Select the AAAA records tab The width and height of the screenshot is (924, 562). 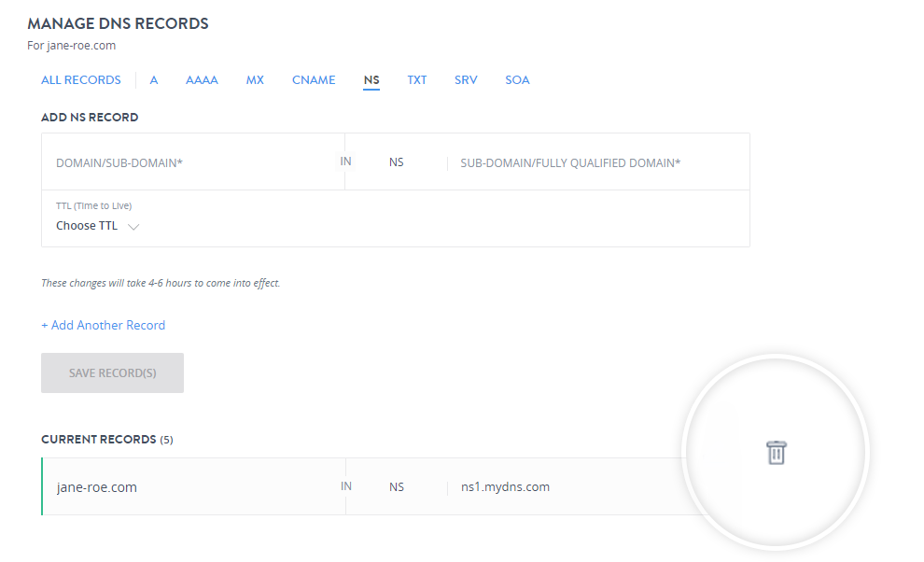coord(202,80)
